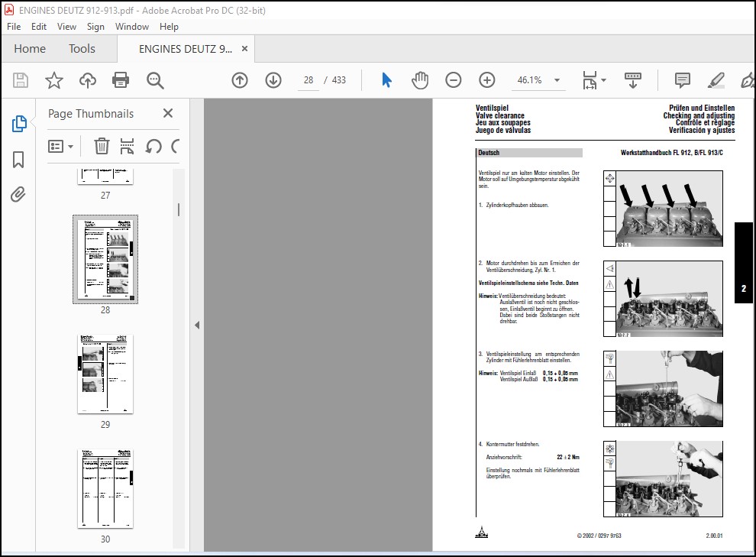Click the cylinder head covers photo with arrows
Image resolution: width=756 pixels, height=557 pixels.
pos(669,209)
